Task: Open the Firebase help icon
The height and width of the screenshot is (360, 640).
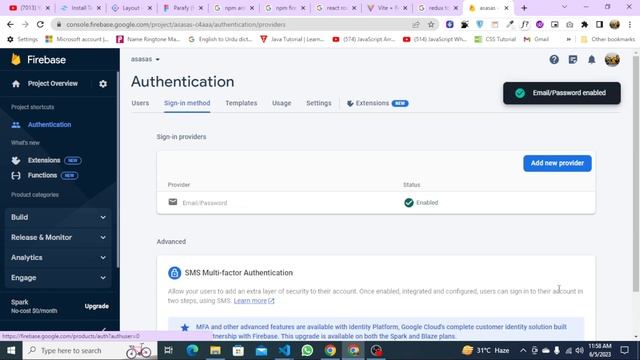Action: (x=554, y=60)
